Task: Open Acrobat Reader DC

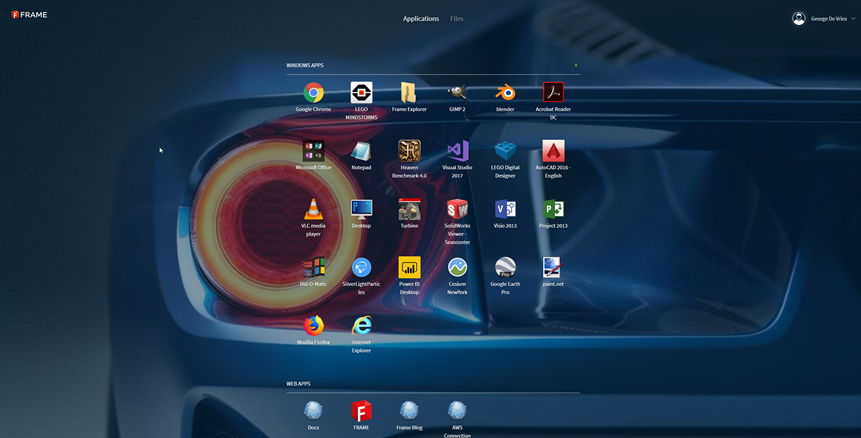Action: [x=553, y=93]
